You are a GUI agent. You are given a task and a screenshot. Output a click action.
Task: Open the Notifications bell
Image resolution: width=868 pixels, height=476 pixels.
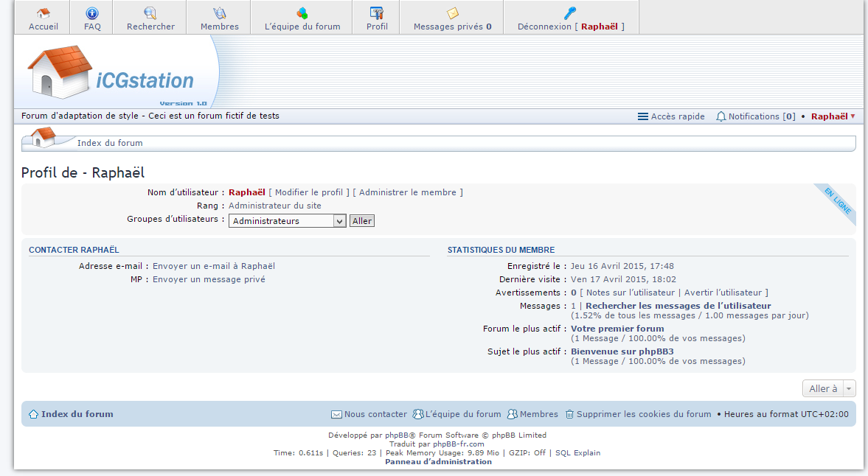(x=721, y=116)
